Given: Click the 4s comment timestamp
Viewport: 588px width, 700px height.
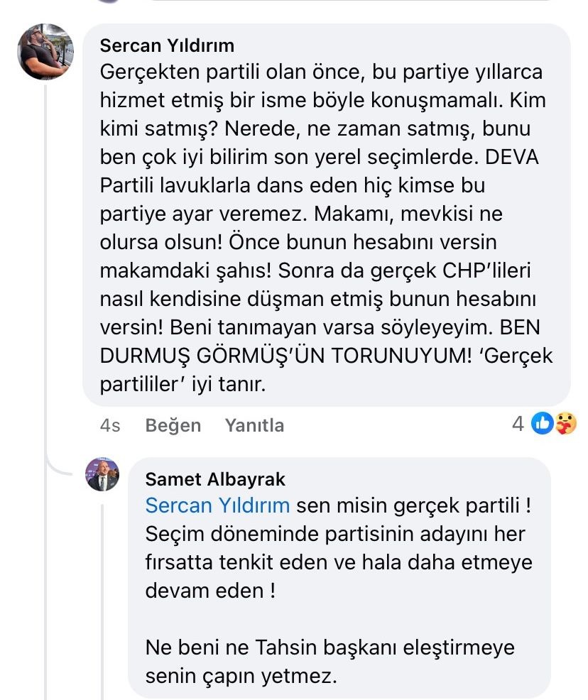Looking at the screenshot, I should (110, 425).
